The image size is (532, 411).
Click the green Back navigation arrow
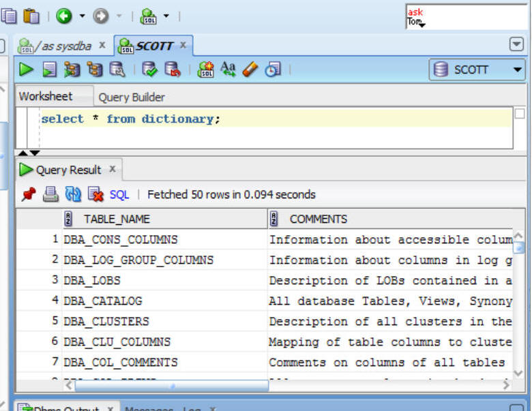(x=64, y=15)
